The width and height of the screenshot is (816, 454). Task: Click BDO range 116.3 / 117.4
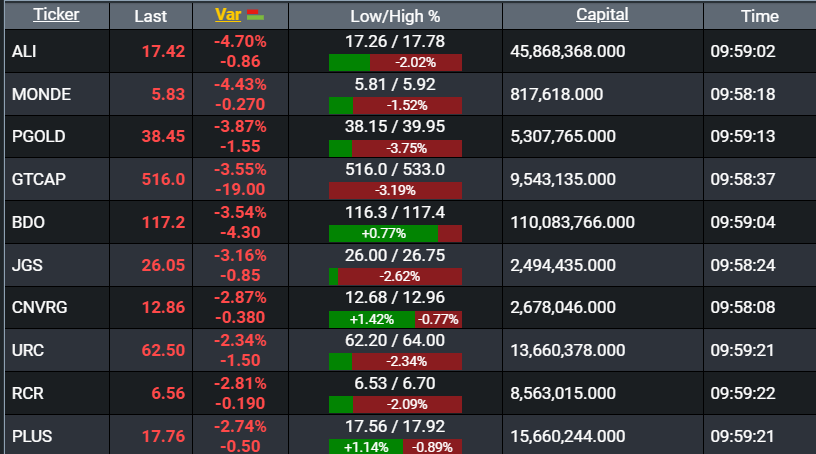395,212
